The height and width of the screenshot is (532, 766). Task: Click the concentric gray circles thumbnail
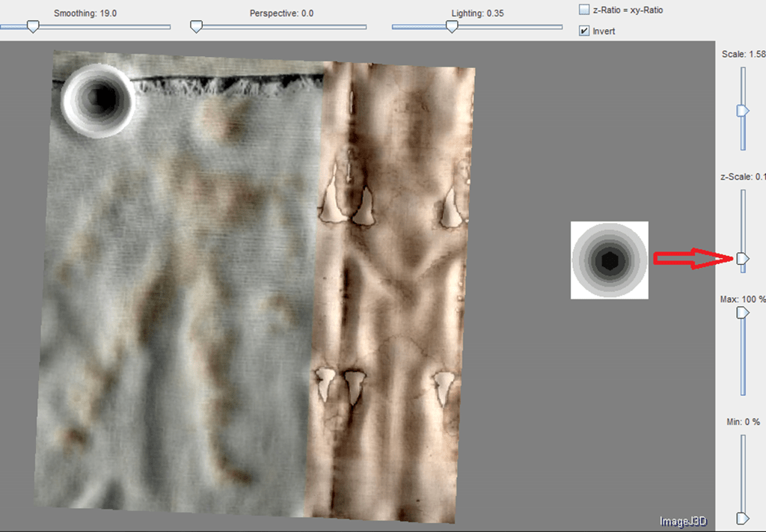[609, 260]
